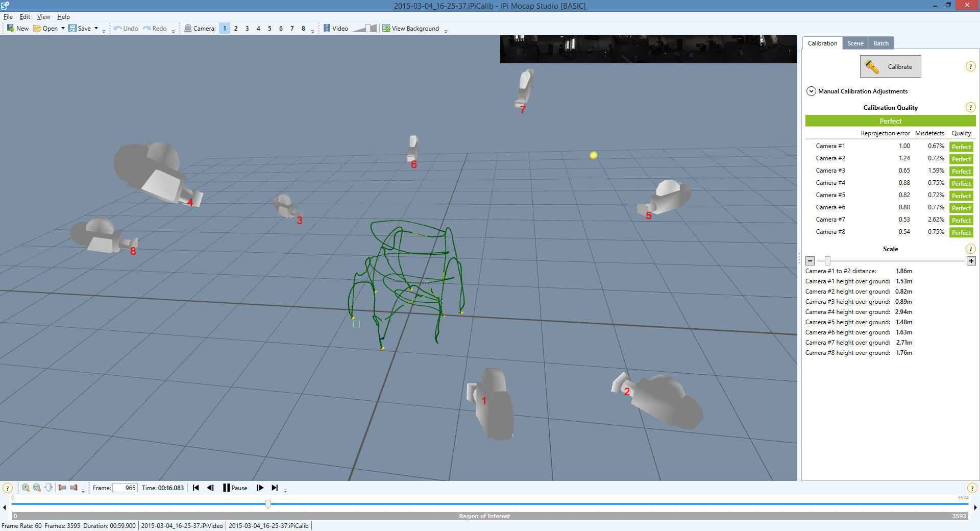
Task: Pause the playback
Action: click(x=235, y=488)
